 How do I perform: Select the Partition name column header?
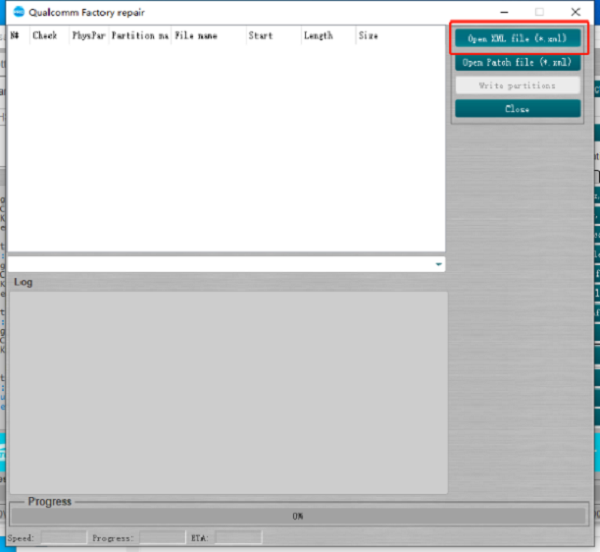click(140, 36)
